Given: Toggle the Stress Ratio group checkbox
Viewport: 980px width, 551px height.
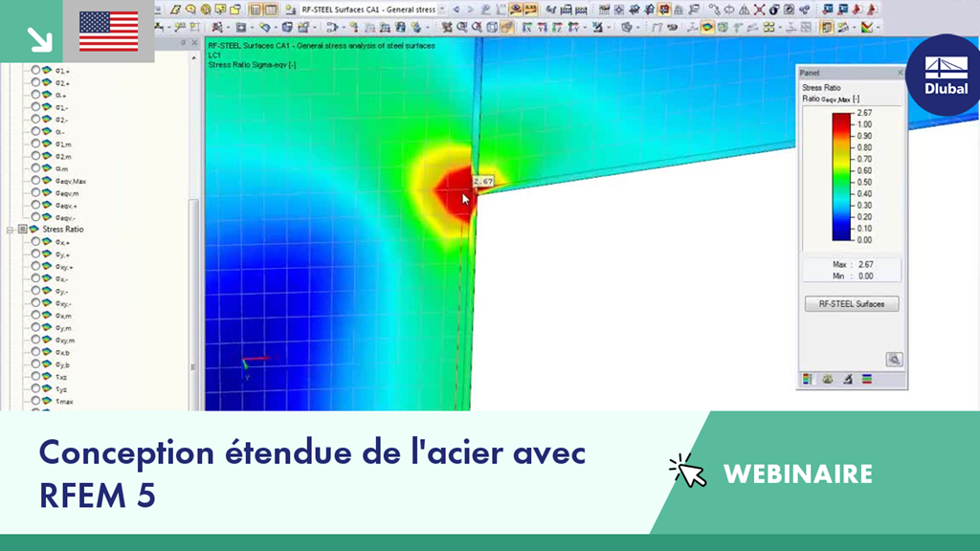Looking at the screenshot, I should (23, 230).
